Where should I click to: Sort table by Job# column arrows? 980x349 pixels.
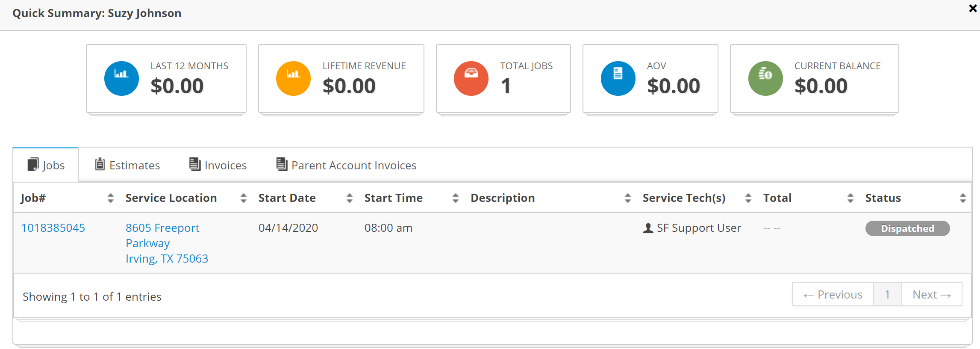coord(110,198)
